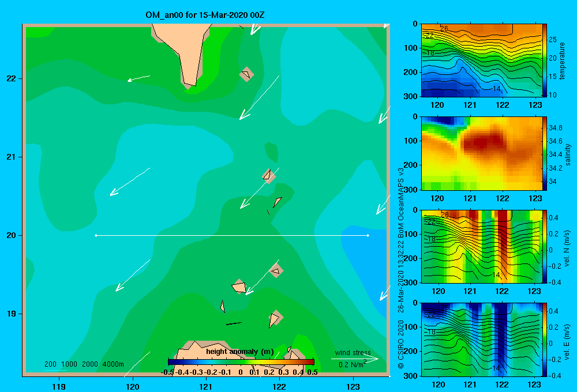This screenshot has width=577, height=392.
Task: Click the '-0.5' tick on the height anomaly scale
Action: (x=168, y=372)
